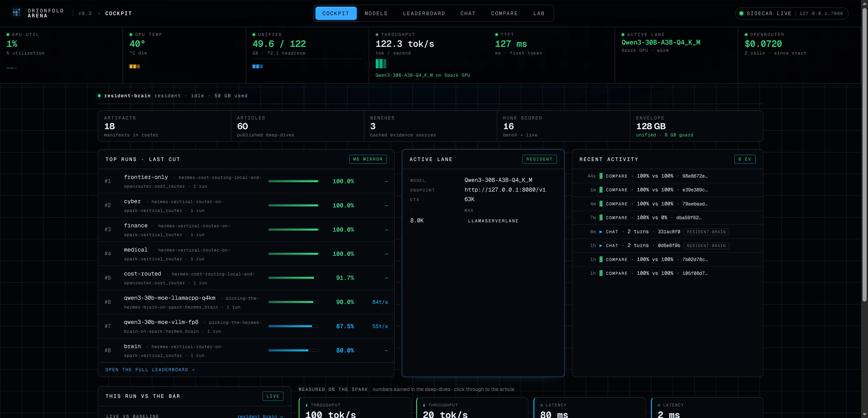Select the #2 cyber run row
The height and width of the screenshot is (418, 868).
246,205
